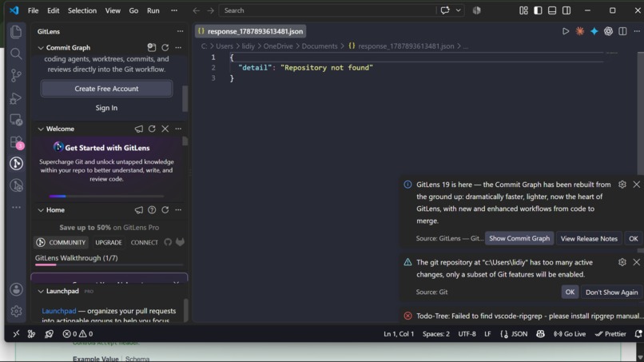Image resolution: width=644 pixels, height=362 pixels.
Task: Show additional activity bar views ellipsis
Action: click(16, 208)
